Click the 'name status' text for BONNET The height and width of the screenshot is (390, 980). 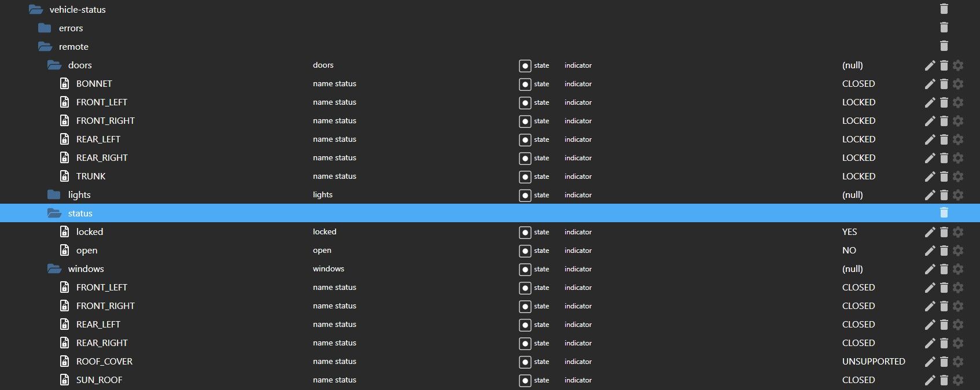[x=334, y=83]
